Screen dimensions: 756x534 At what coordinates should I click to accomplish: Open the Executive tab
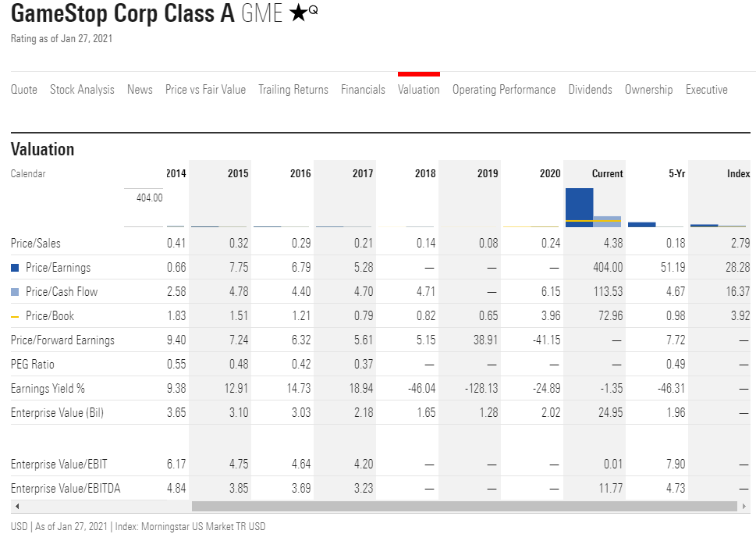pyautogui.click(x=706, y=90)
